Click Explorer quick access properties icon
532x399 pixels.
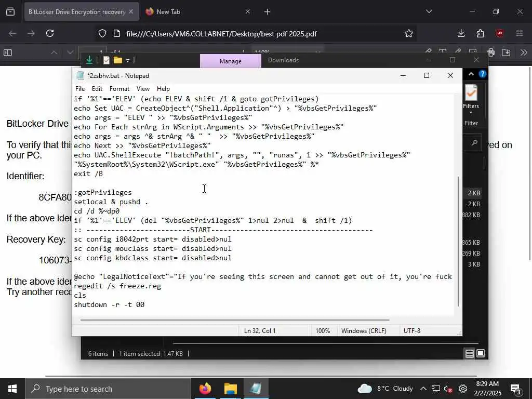click(x=107, y=60)
